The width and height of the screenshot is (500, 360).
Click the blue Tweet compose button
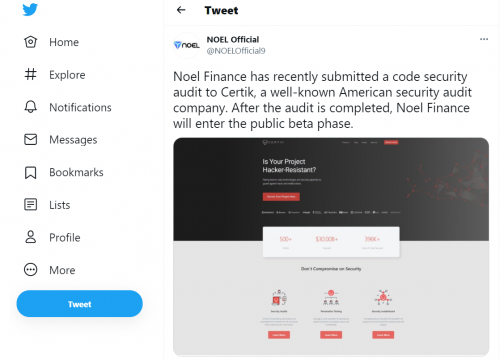(80, 304)
